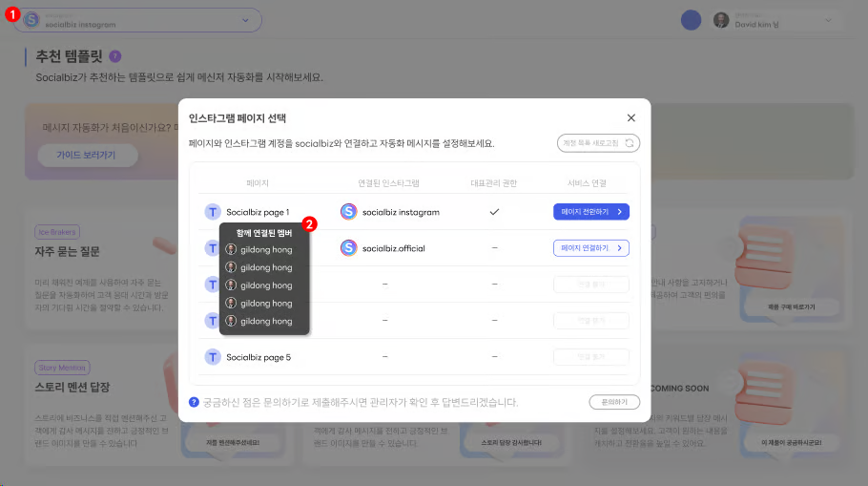Click the socialbiz instagram account logo
The height and width of the screenshot is (486, 868).
(349, 212)
